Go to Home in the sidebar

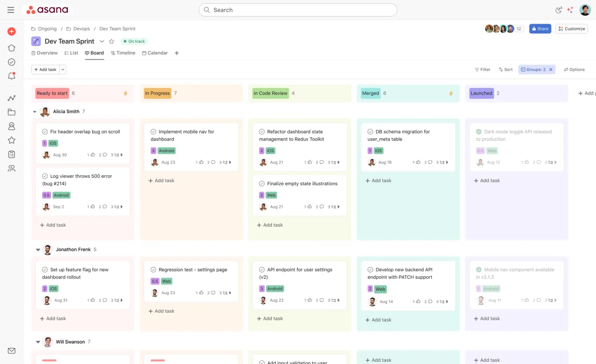[12, 48]
